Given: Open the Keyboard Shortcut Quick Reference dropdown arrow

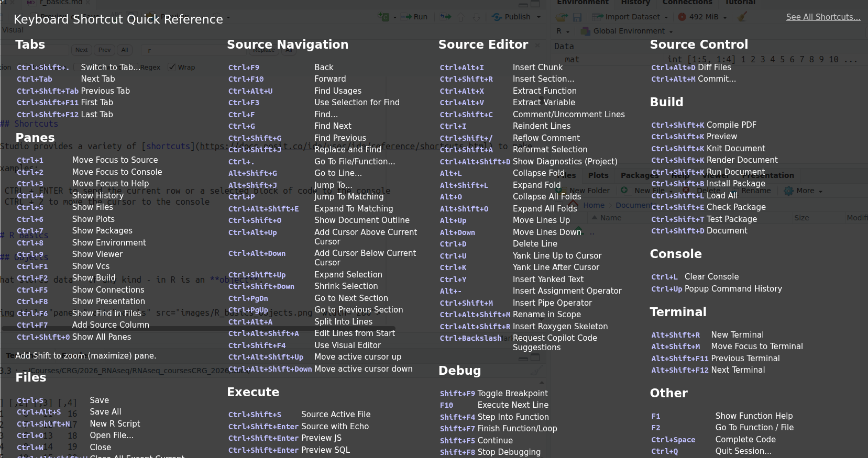Looking at the screenshot, I should (228, 18).
